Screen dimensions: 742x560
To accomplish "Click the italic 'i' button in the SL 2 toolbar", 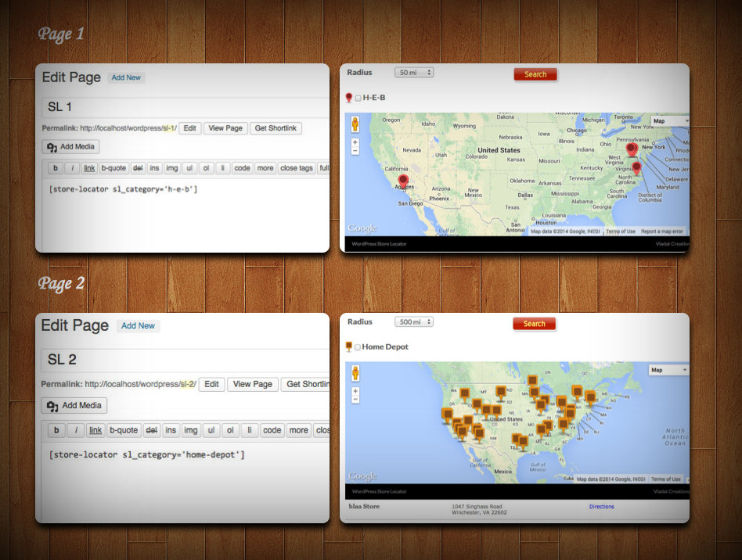I will (x=75, y=430).
